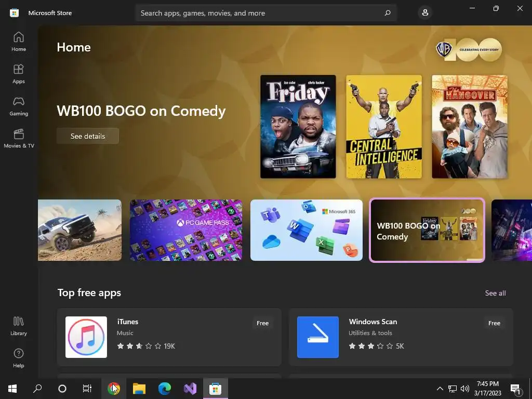Select the off-road truck game banner
Screen dimensions: 532x399
pos(79,230)
